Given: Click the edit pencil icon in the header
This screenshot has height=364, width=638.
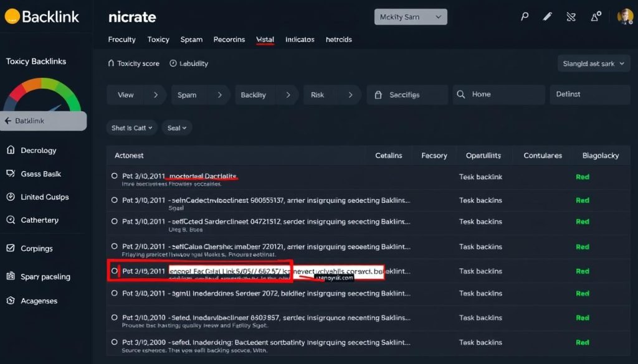Looking at the screenshot, I should pos(547,16).
